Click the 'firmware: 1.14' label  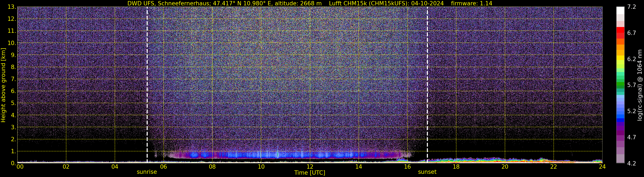click(472, 3)
